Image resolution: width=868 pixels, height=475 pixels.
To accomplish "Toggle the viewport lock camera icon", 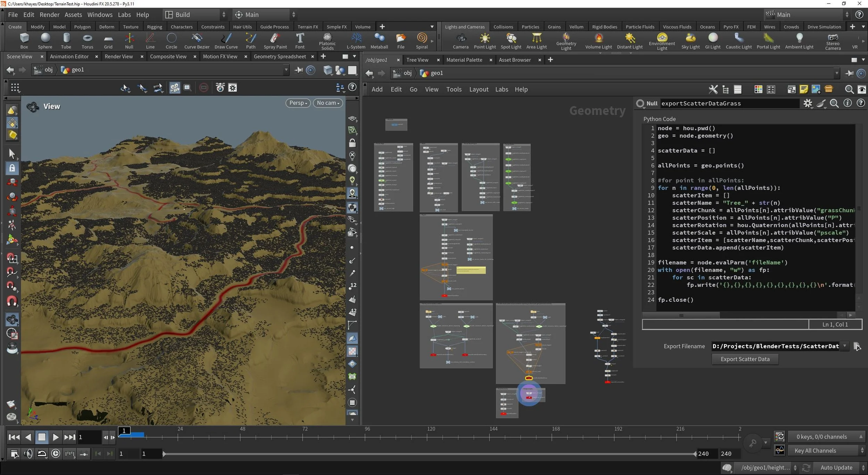I will [352, 143].
